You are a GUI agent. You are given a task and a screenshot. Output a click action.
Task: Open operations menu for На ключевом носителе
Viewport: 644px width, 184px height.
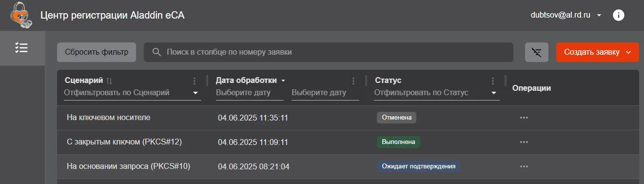pyautogui.click(x=524, y=118)
